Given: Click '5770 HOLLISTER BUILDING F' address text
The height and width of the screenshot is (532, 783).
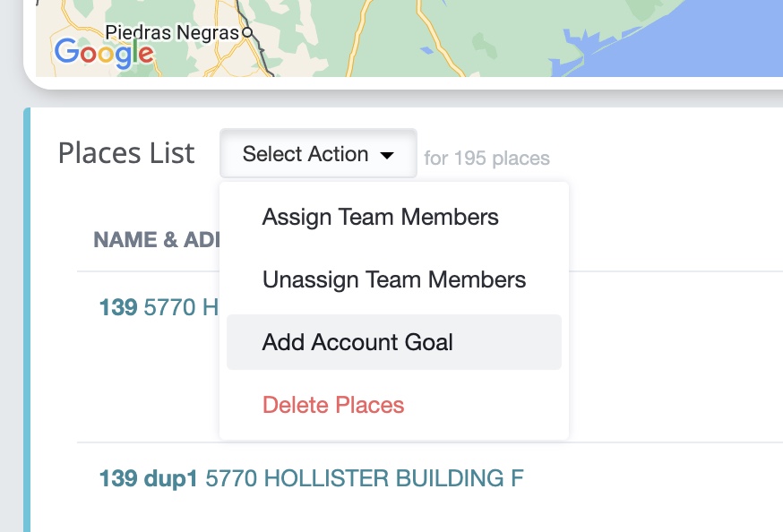Looking at the screenshot, I should point(365,478).
